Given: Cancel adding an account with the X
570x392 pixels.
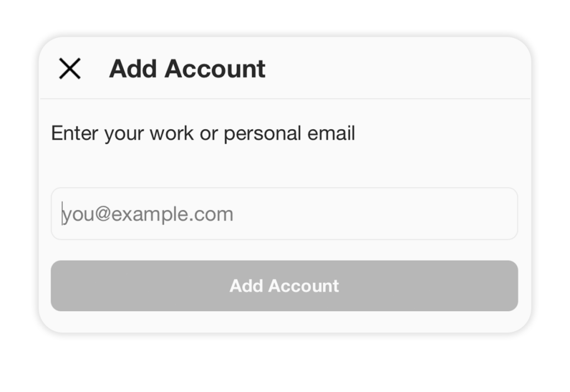Looking at the screenshot, I should click(70, 69).
